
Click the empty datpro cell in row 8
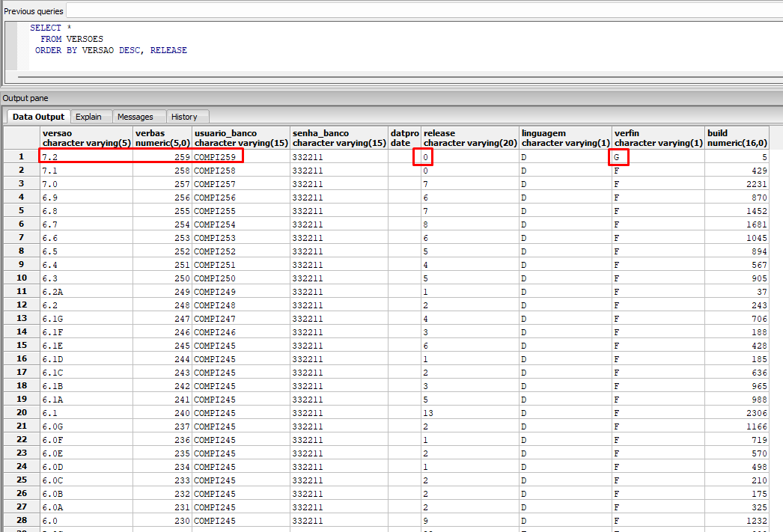pyautogui.click(x=404, y=251)
